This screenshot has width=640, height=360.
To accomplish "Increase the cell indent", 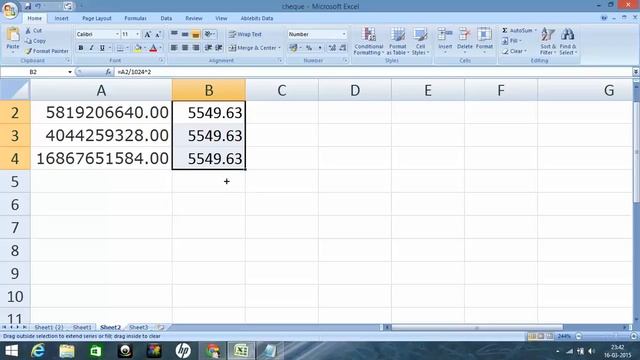I will coord(219,48).
